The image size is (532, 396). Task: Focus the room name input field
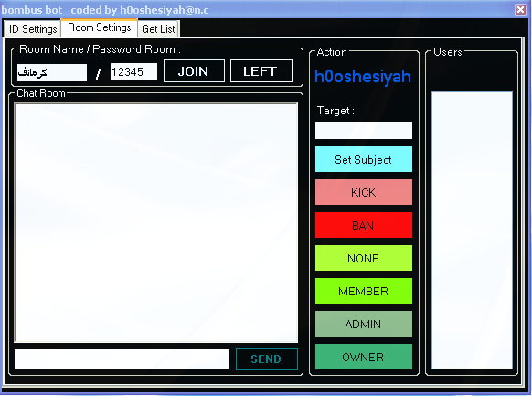coord(52,72)
